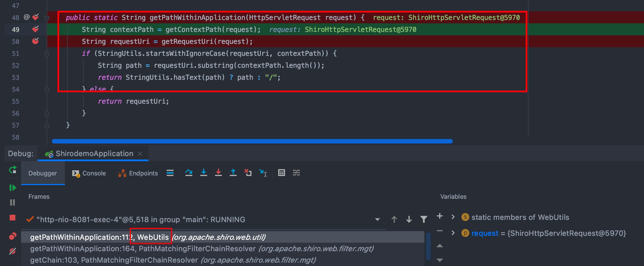Image resolution: width=644 pixels, height=266 pixels.
Task: Click the New Watch plus button
Action: point(439,216)
